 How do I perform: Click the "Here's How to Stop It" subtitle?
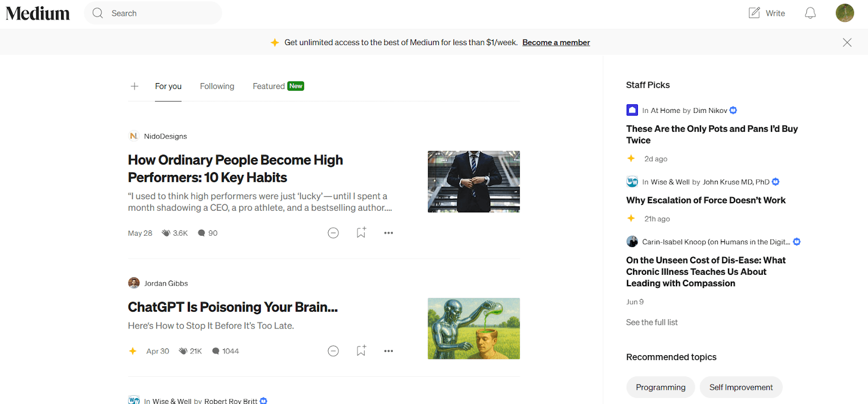211,326
